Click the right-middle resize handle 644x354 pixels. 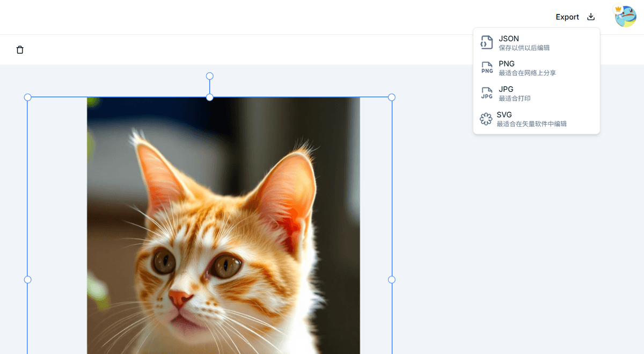(392, 279)
